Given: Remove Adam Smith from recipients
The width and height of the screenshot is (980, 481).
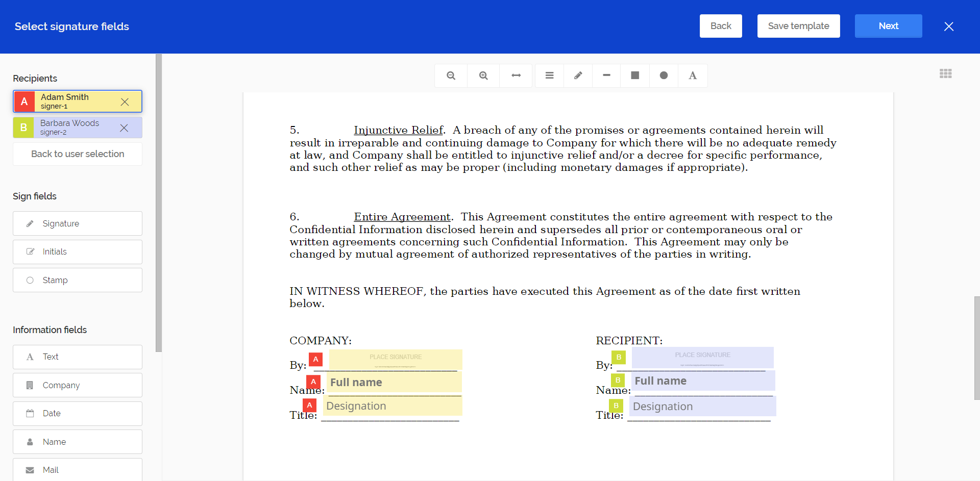Looking at the screenshot, I should point(125,102).
